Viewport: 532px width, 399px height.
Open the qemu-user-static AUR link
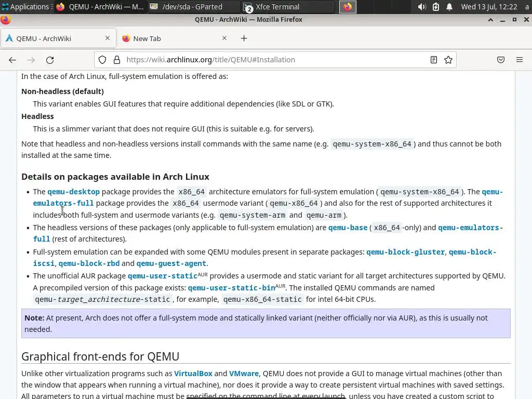pos(163,276)
